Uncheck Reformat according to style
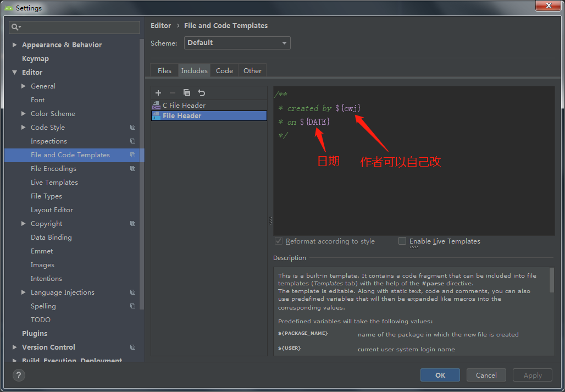Image resolution: width=565 pixels, height=392 pixels. point(279,241)
